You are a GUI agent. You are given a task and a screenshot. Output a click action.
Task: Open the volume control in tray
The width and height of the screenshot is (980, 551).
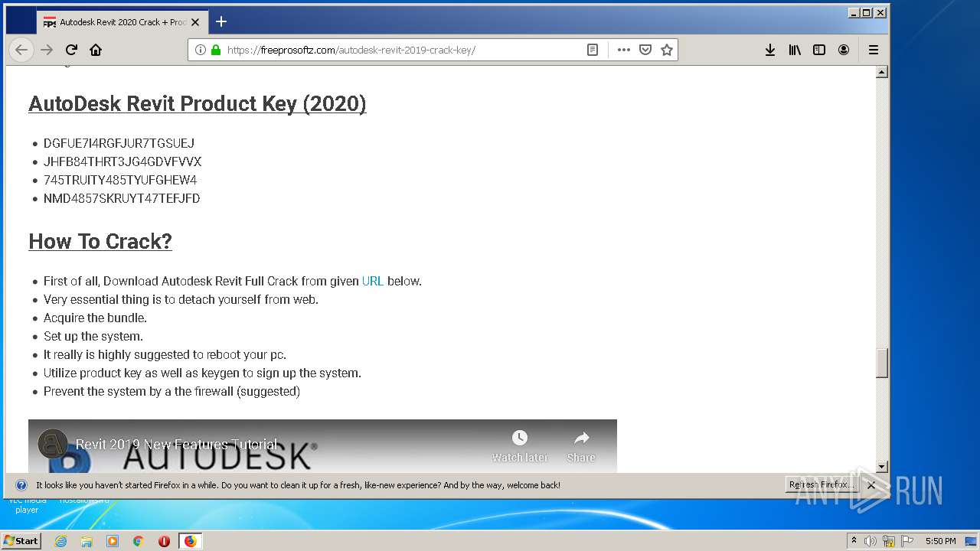tap(871, 541)
